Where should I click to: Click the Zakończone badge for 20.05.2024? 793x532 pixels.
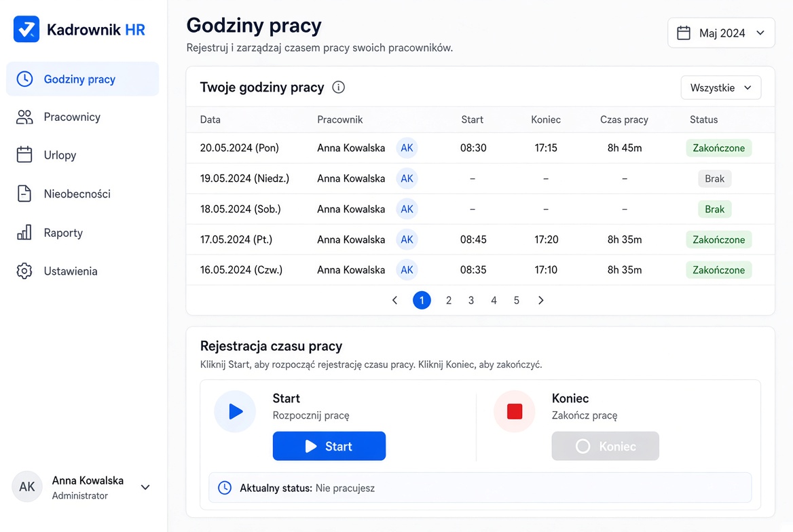(x=718, y=148)
